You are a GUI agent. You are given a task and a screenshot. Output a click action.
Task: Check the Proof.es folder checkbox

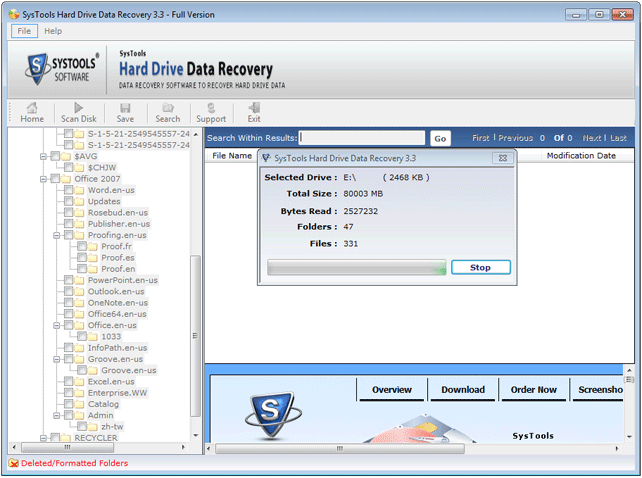pos(82,257)
